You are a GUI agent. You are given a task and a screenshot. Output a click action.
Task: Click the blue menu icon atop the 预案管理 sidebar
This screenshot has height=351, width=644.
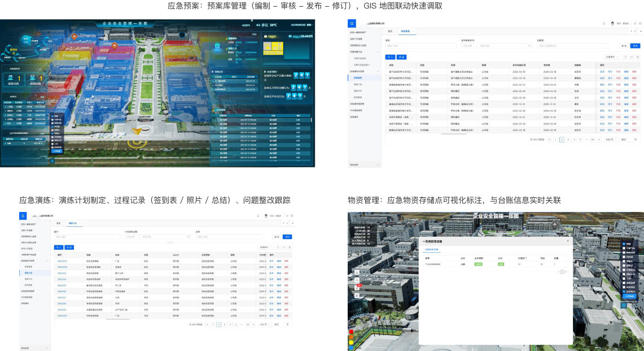tap(352, 23)
